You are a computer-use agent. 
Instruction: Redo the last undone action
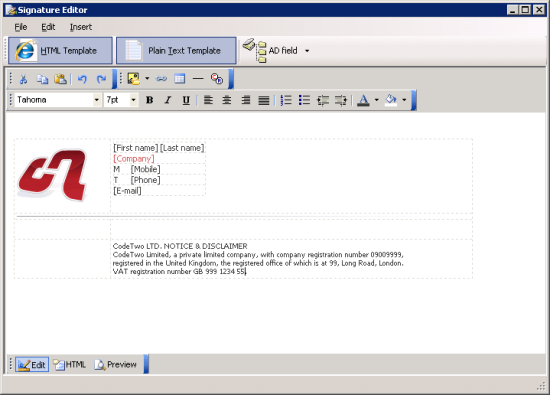tap(101, 79)
